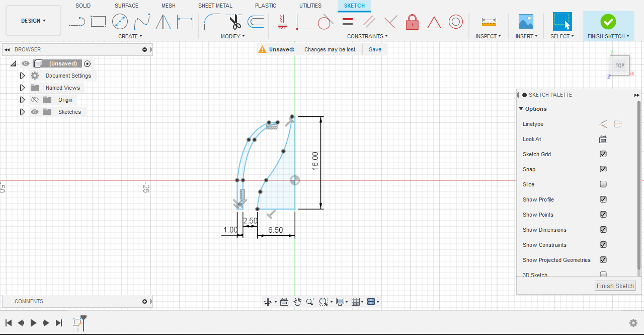Open the DESIGN workspace dropdown

point(33,21)
